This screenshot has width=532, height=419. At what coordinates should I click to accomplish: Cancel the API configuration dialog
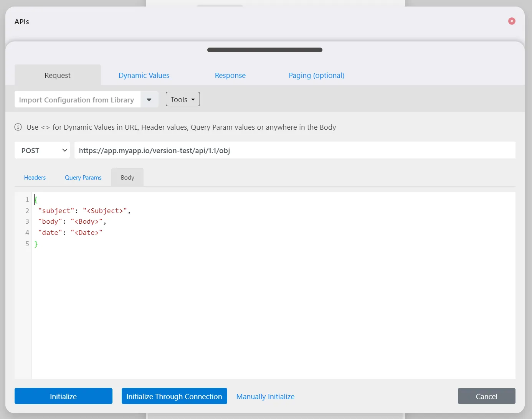[x=486, y=396]
